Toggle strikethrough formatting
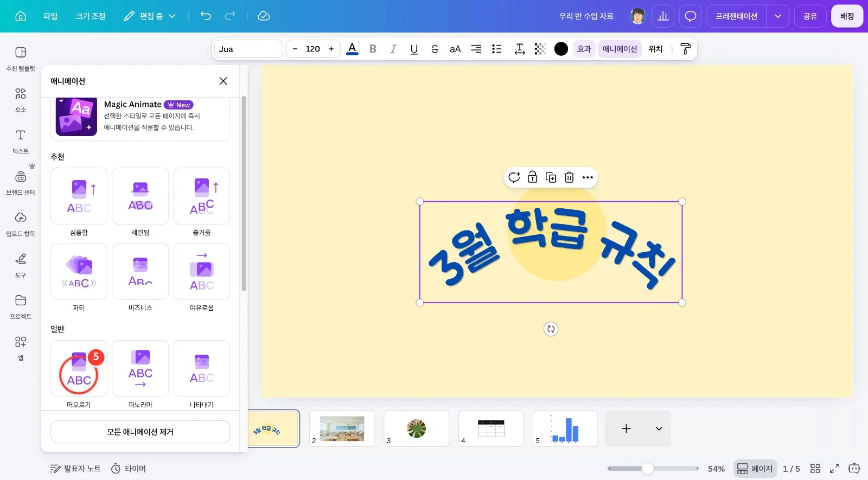The image size is (868, 480). 435,49
